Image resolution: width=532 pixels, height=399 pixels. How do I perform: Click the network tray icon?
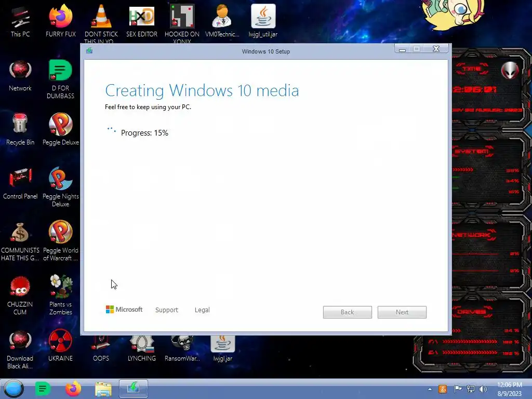coord(471,389)
